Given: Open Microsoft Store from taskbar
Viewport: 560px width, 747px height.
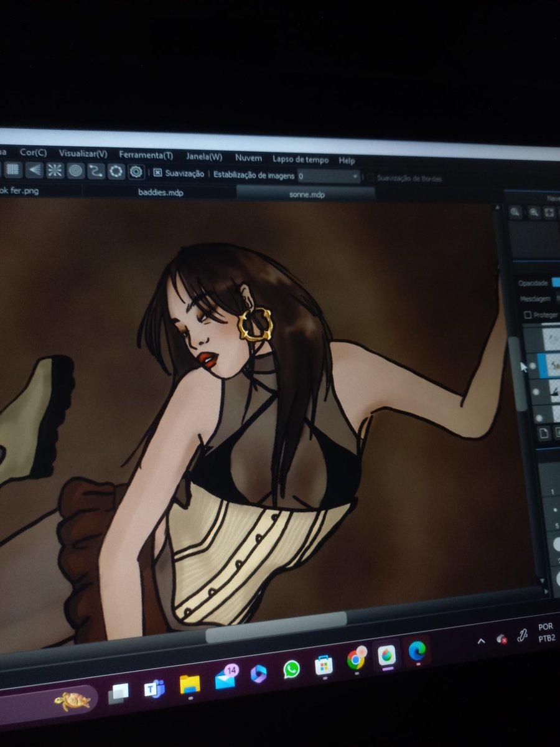Looking at the screenshot, I should click(x=324, y=665).
